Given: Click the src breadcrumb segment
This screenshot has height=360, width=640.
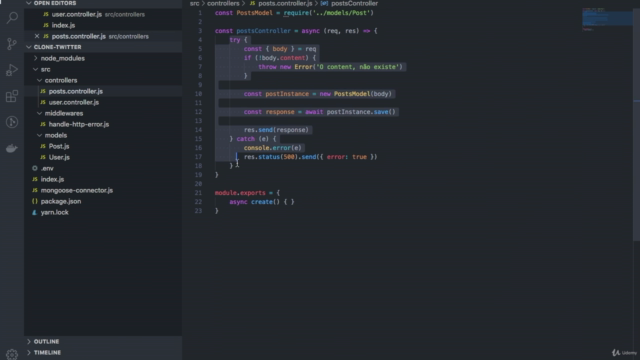Looking at the screenshot, I should [195, 3].
